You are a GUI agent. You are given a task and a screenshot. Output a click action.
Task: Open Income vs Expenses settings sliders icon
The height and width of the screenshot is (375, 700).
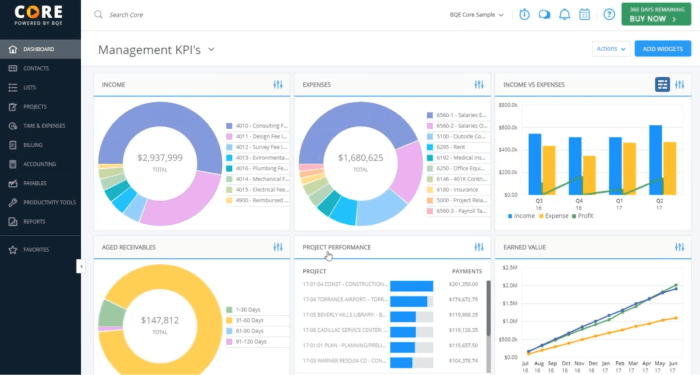[x=679, y=84]
